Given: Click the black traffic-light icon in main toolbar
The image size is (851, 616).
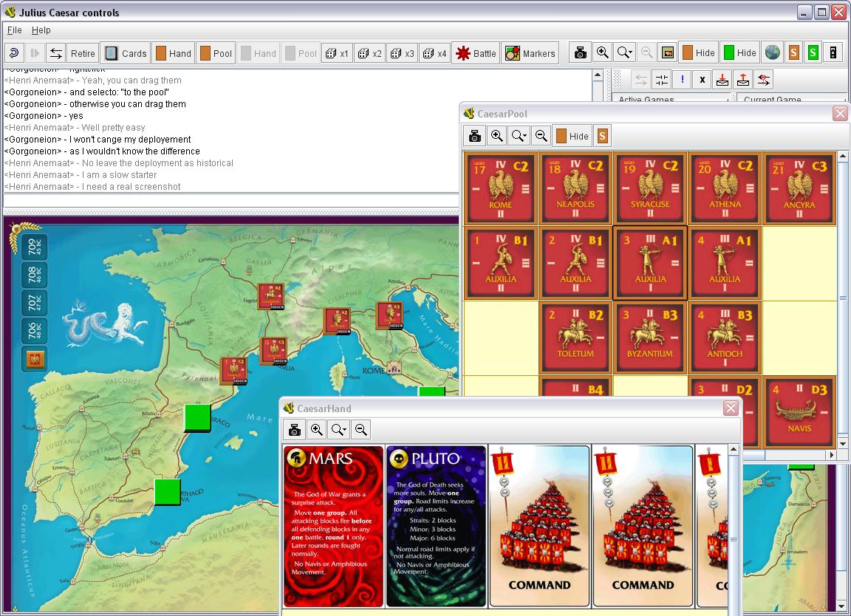Looking at the screenshot, I should 833,52.
